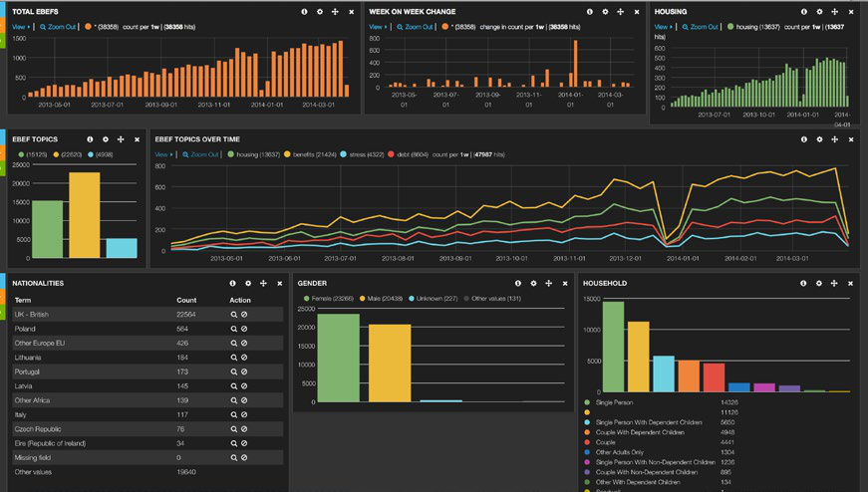Open settings gear of Housing panel
The image size is (868, 492).
[819, 12]
